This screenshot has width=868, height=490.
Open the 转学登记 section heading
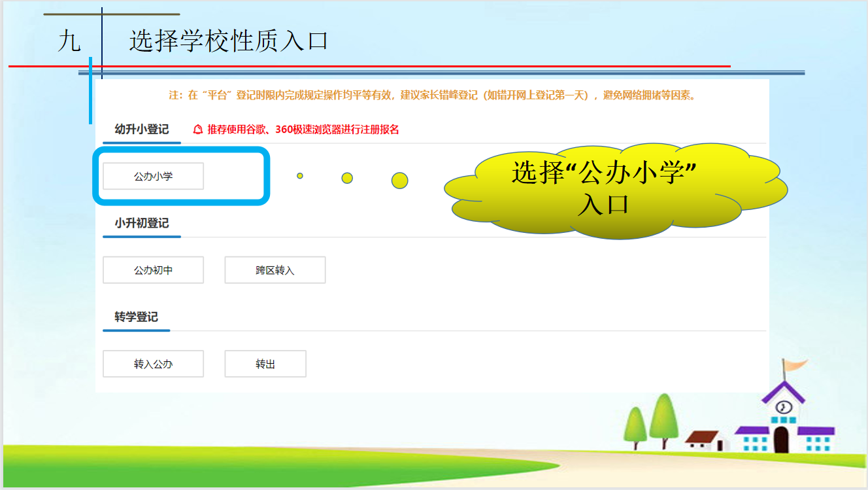pos(136,317)
